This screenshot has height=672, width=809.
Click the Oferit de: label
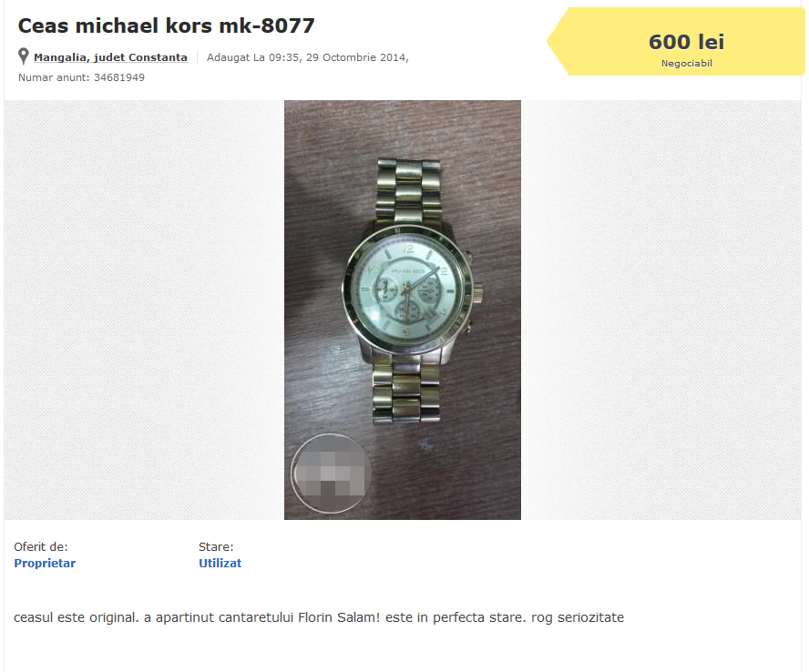[x=41, y=546]
